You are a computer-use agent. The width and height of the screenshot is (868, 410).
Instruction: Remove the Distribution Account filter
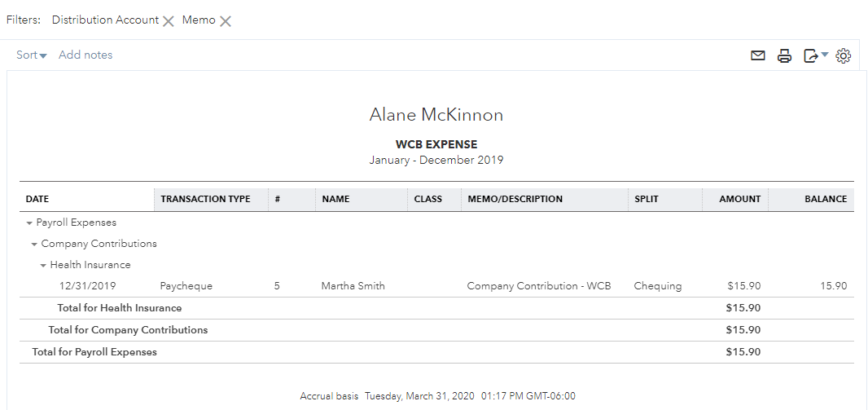click(169, 21)
